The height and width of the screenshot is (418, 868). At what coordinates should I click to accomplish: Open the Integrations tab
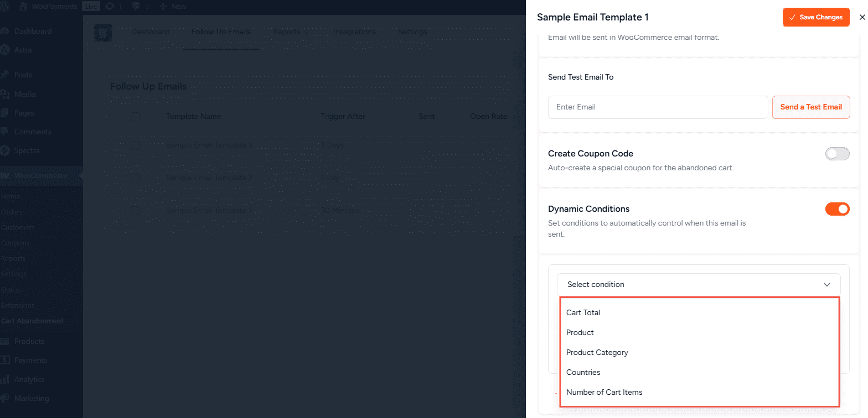pyautogui.click(x=354, y=32)
